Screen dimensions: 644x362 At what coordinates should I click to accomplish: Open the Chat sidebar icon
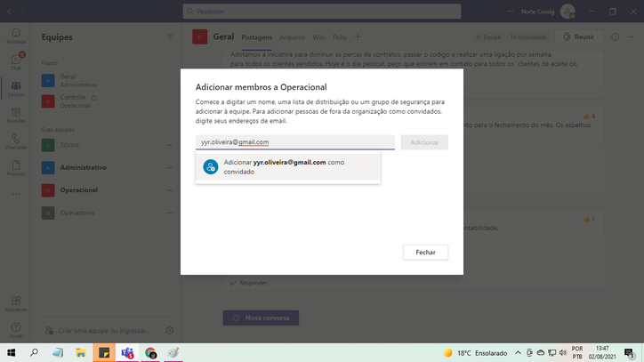click(x=16, y=61)
